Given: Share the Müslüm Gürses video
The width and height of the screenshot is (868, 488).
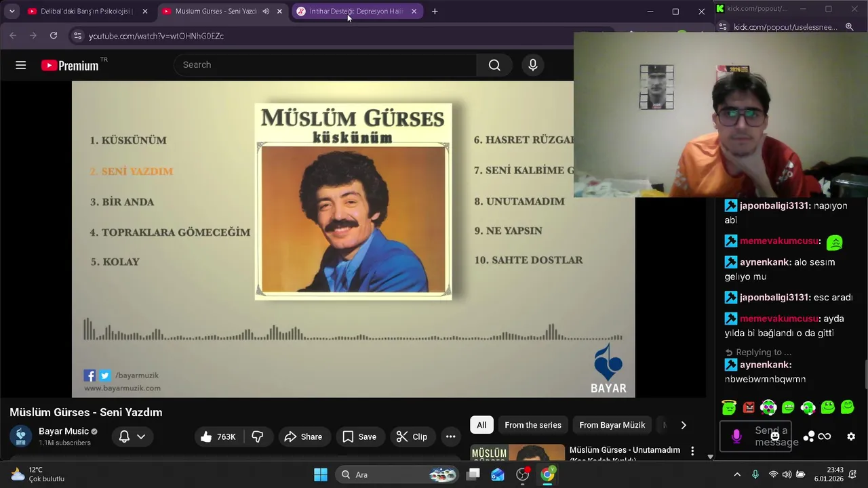Looking at the screenshot, I should click(x=303, y=436).
